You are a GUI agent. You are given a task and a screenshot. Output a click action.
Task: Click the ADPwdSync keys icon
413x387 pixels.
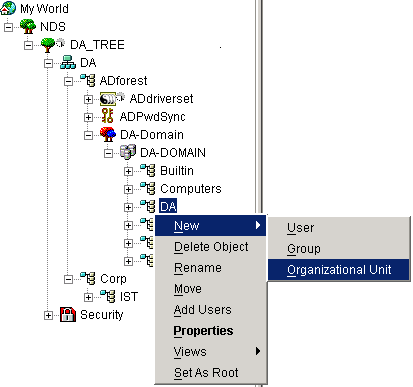click(x=107, y=116)
